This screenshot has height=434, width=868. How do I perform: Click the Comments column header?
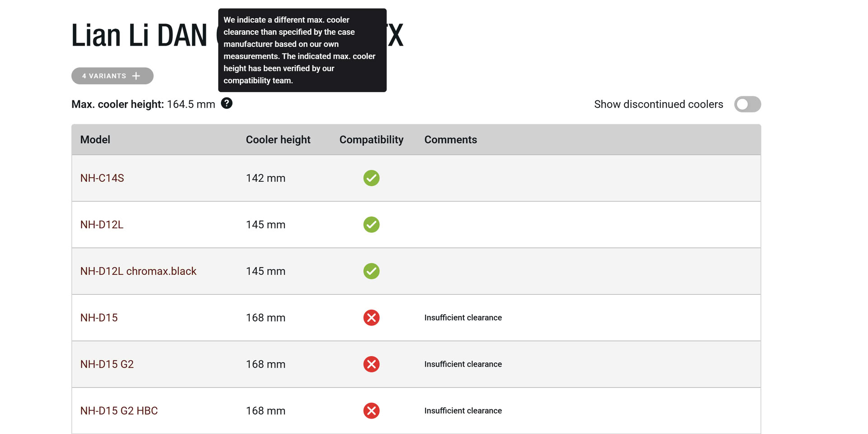(451, 140)
